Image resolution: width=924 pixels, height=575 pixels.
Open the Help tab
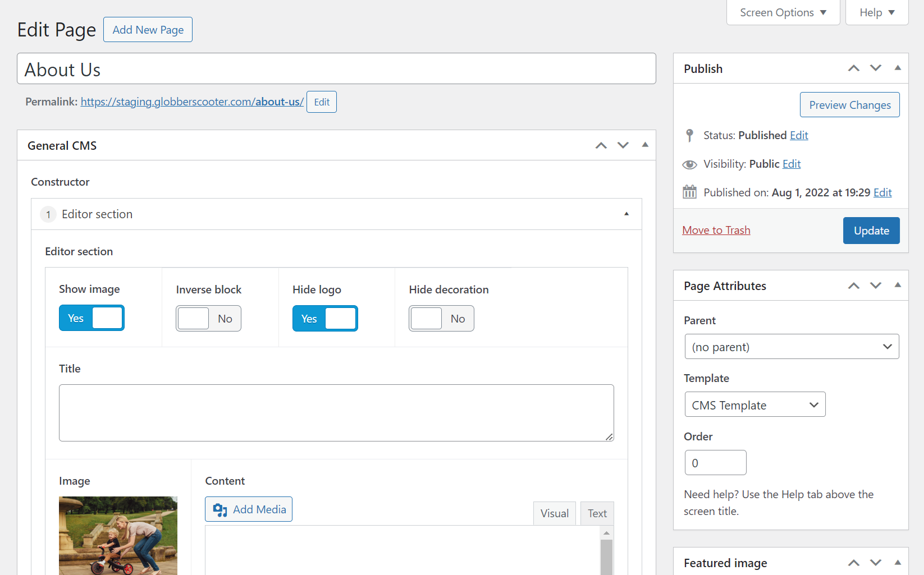(x=877, y=12)
